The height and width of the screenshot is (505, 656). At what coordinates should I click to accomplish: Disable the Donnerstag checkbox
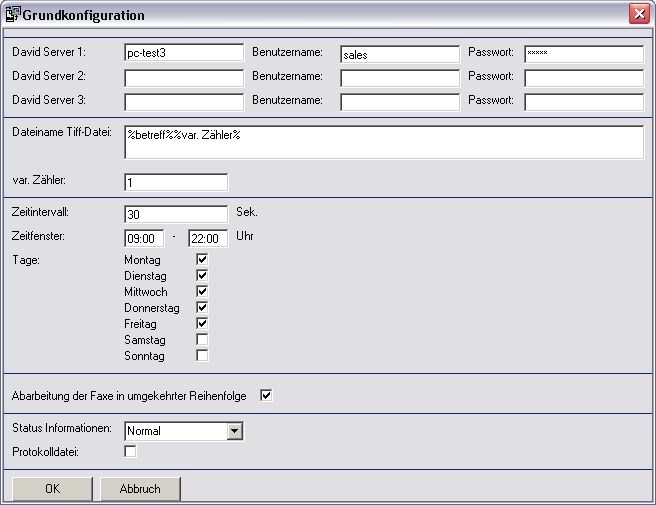point(202,308)
